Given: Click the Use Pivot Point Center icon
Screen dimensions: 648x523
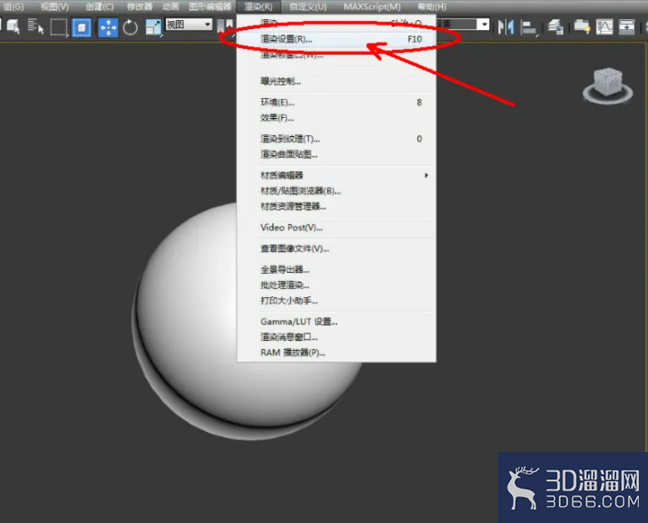Looking at the screenshot, I should pyautogui.click(x=225, y=26).
